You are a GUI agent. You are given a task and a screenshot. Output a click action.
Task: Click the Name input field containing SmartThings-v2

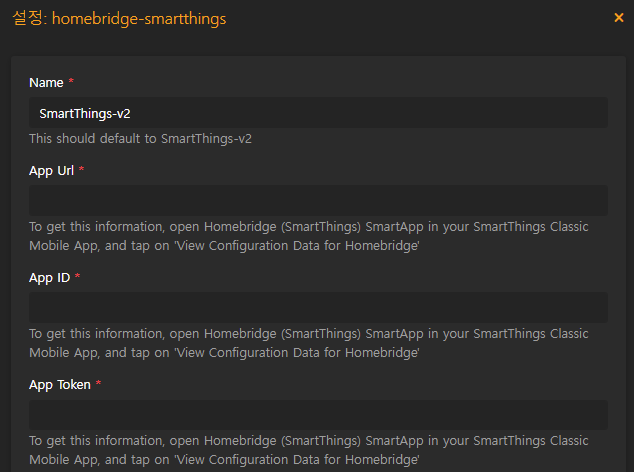pyautogui.click(x=318, y=113)
